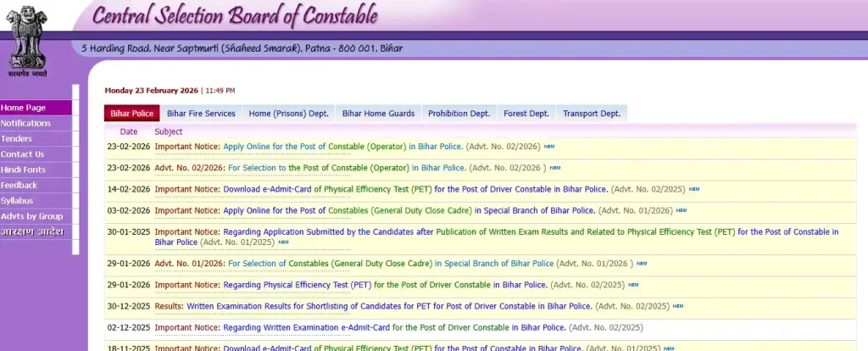Click NEW icon beside Special Branch apply notice
The height and width of the screenshot is (351, 868).
click(682, 210)
